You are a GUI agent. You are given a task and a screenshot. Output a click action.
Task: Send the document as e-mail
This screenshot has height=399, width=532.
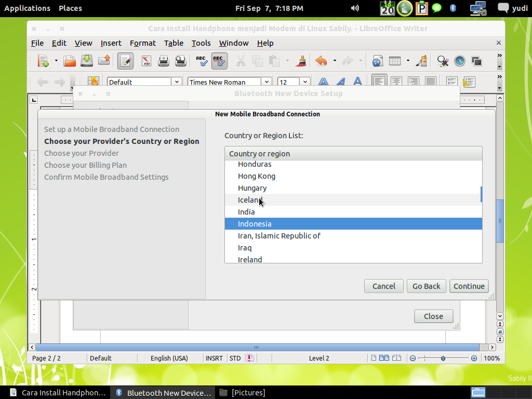click(104, 61)
